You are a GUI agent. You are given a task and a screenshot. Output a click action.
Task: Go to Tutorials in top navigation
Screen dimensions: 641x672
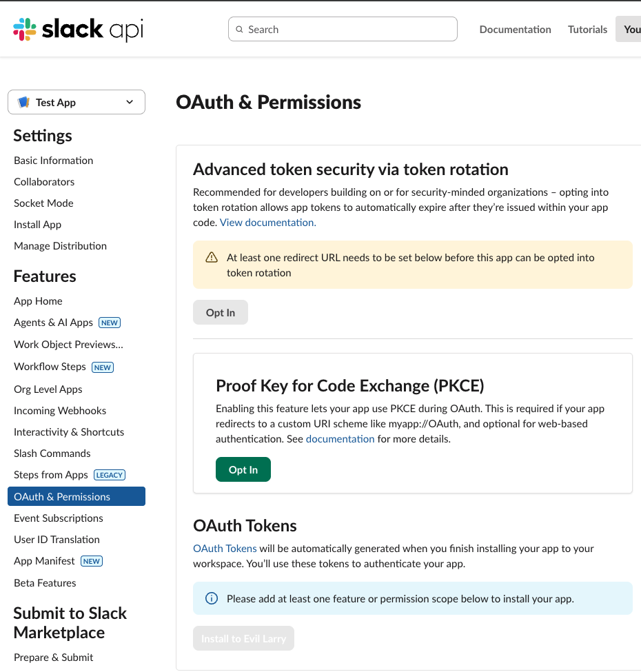(x=587, y=30)
